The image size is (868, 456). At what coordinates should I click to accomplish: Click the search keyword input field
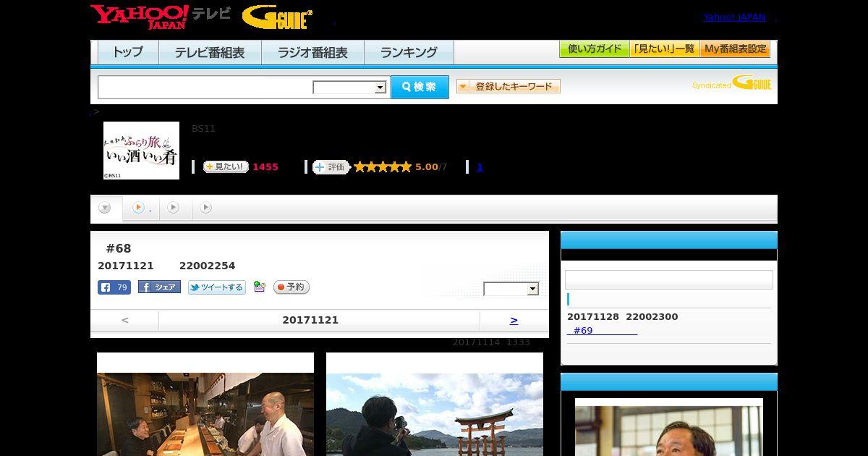click(205, 87)
